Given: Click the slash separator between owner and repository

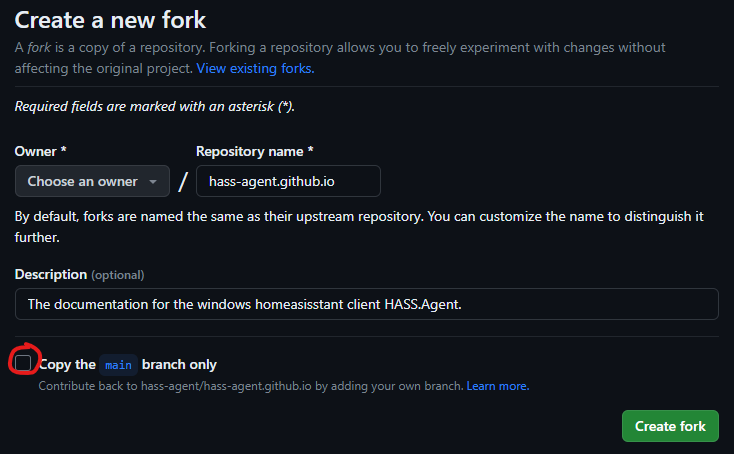Looking at the screenshot, I should coord(182,182).
